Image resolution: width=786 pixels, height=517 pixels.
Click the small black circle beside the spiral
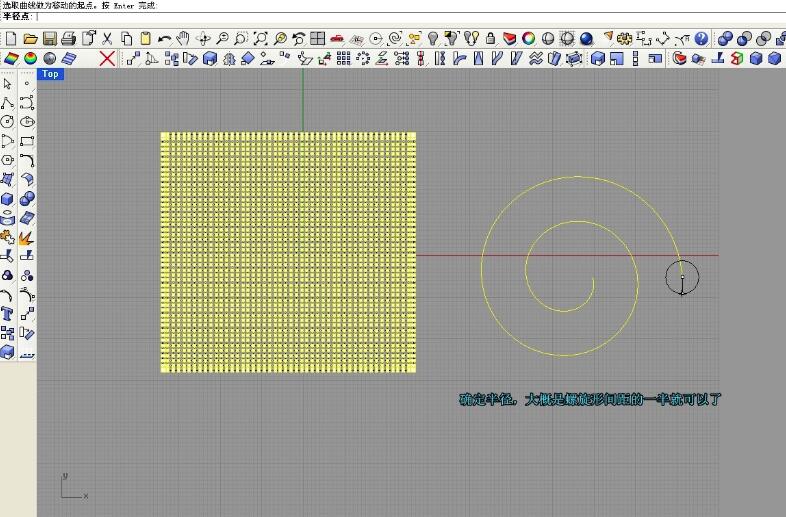pos(681,276)
